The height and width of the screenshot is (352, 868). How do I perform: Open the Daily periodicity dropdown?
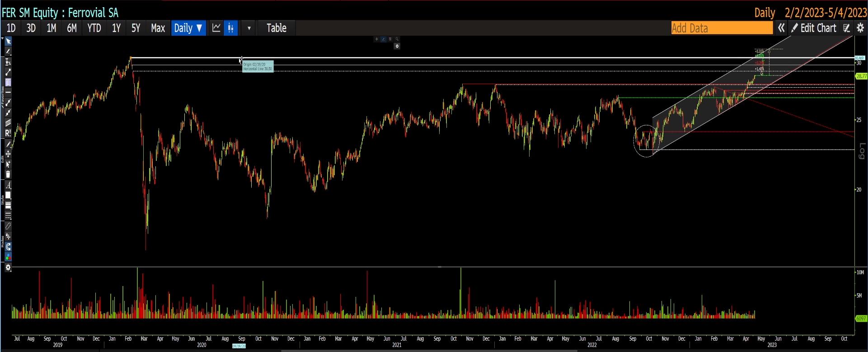coord(188,28)
